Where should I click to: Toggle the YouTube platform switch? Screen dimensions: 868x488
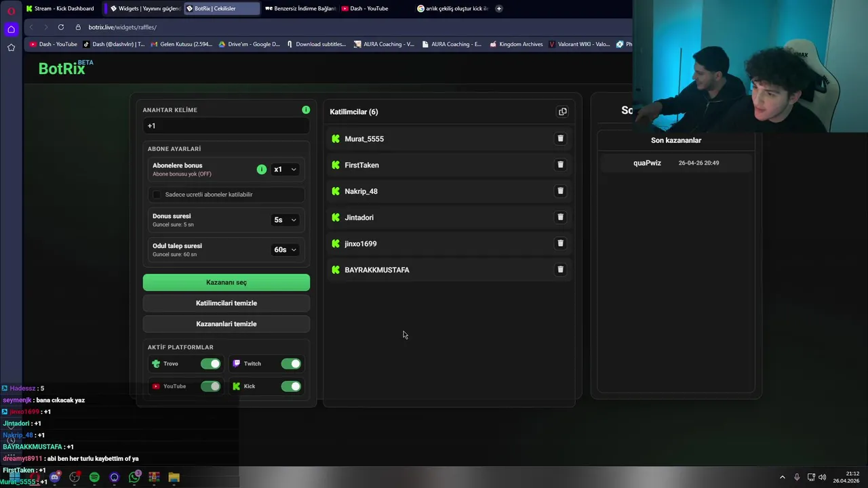[210, 386]
